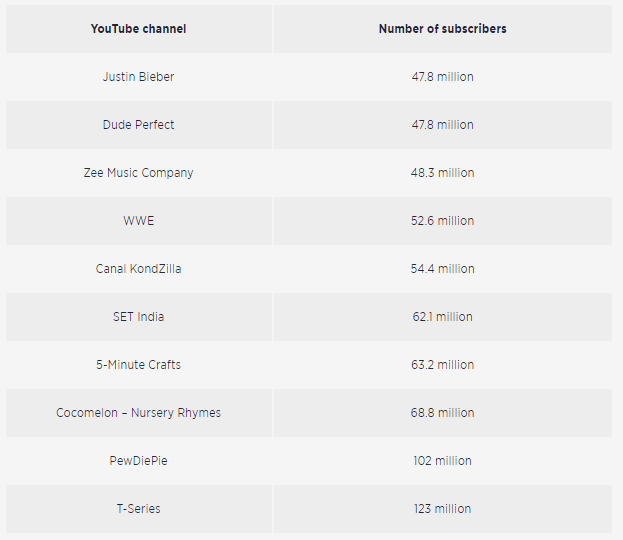Click the 63.2 million subscribers value

tap(442, 365)
